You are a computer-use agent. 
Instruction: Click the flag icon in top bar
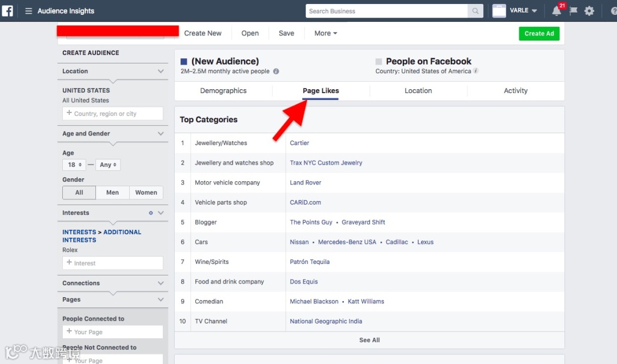coord(574,11)
